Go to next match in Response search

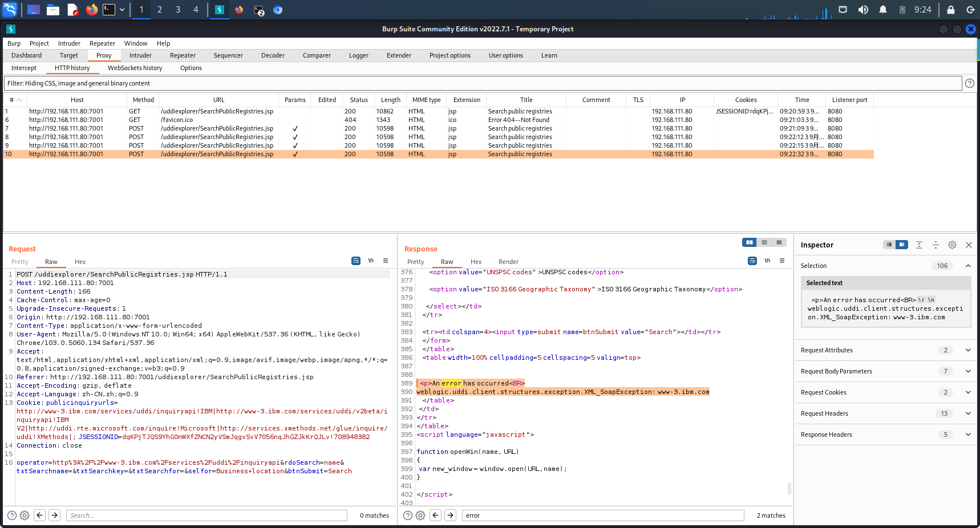click(451, 515)
